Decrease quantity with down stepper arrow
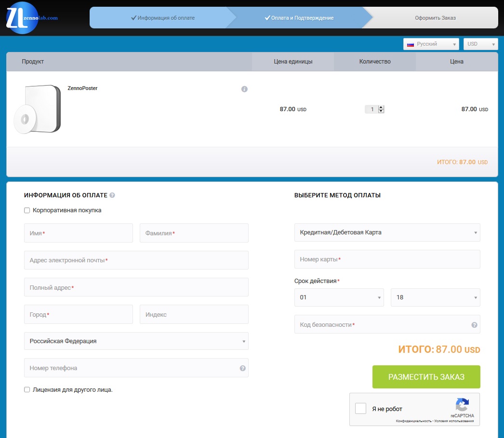The image size is (504, 438). [381, 111]
